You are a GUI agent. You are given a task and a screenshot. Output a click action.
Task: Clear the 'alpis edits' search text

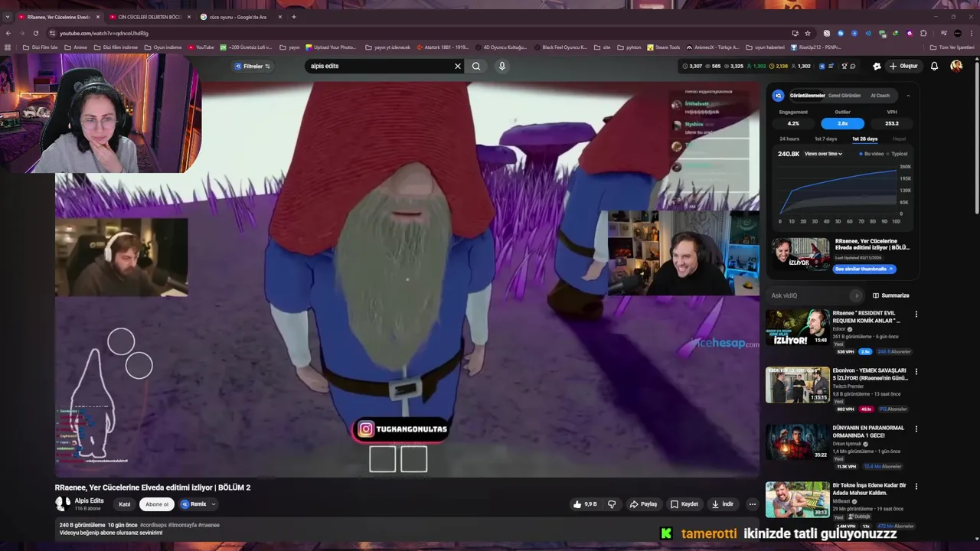(458, 66)
